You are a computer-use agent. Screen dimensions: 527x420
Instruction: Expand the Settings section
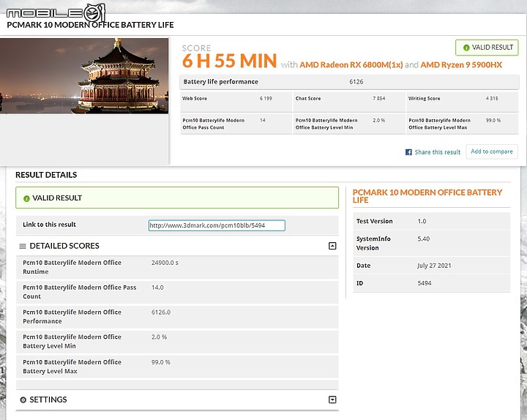[x=332, y=400]
